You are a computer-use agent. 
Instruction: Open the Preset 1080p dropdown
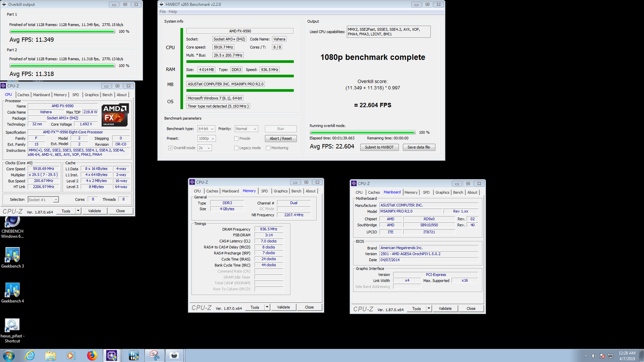(207, 138)
